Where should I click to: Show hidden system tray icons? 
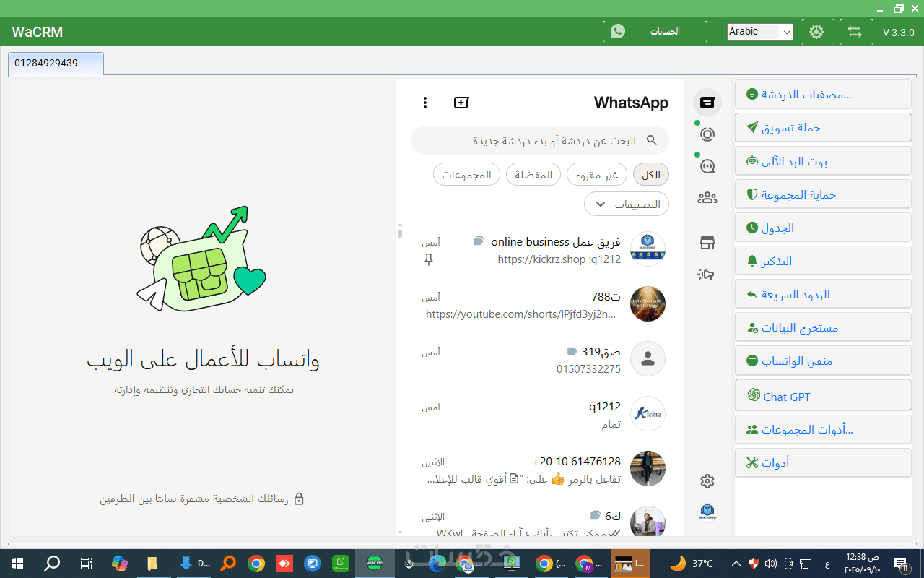coord(736,564)
